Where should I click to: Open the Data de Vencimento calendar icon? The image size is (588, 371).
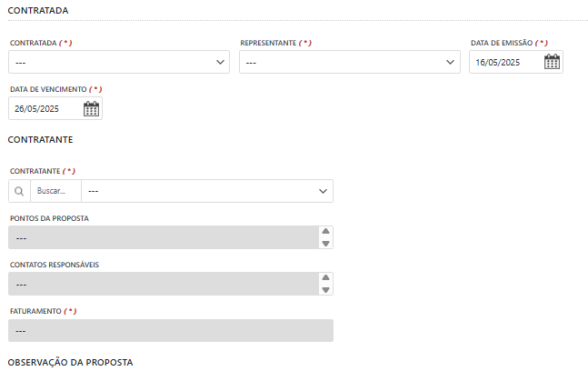pos(91,109)
